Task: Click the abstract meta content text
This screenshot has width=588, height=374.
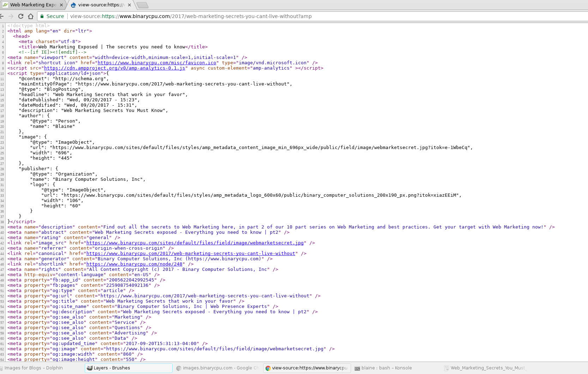Action: click(x=187, y=232)
